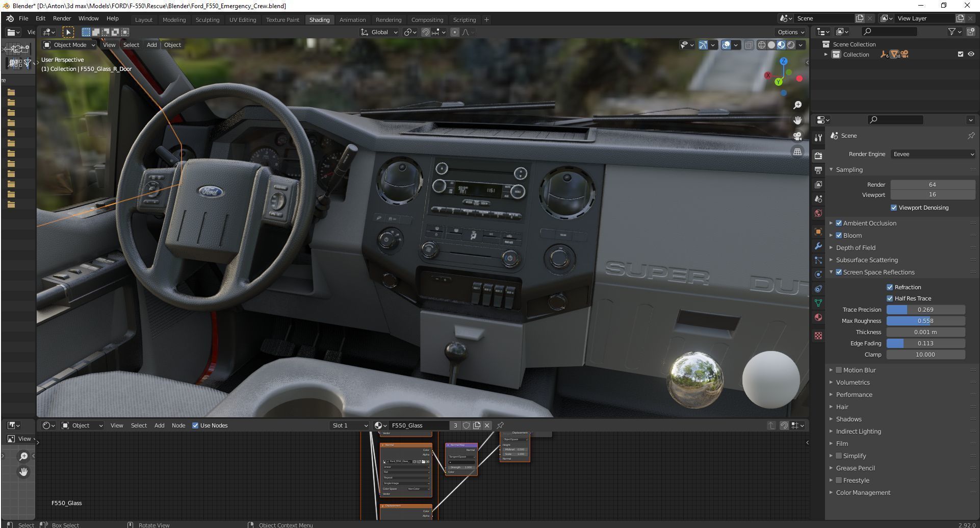
Task: Switch between perspective and orthographic grid icon
Action: (797, 152)
